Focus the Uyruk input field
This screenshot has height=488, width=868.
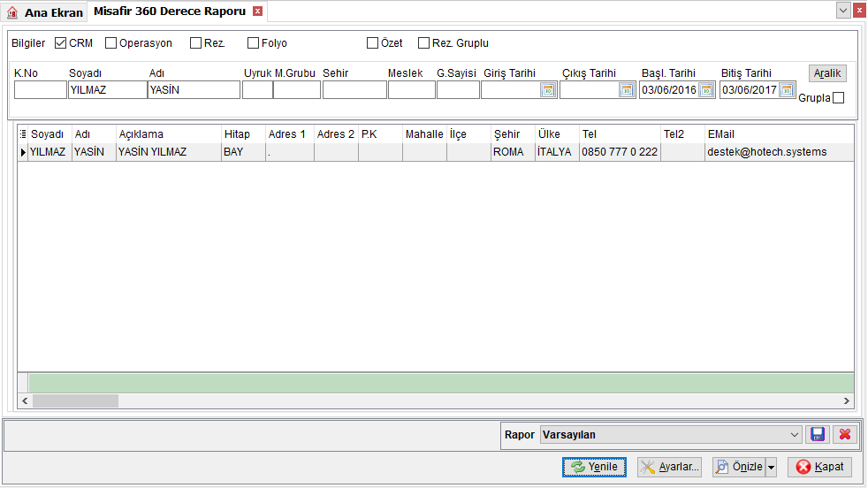click(x=257, y=90)
